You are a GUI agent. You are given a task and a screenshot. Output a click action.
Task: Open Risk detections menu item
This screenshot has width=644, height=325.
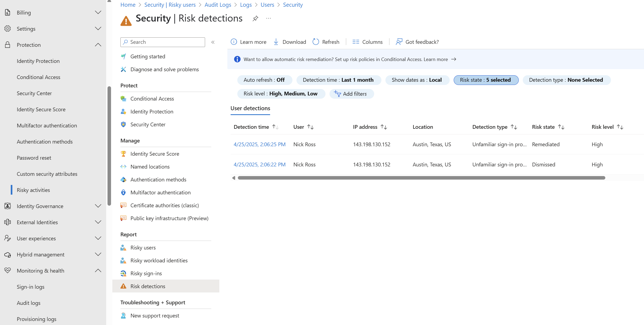click(166, 286)
